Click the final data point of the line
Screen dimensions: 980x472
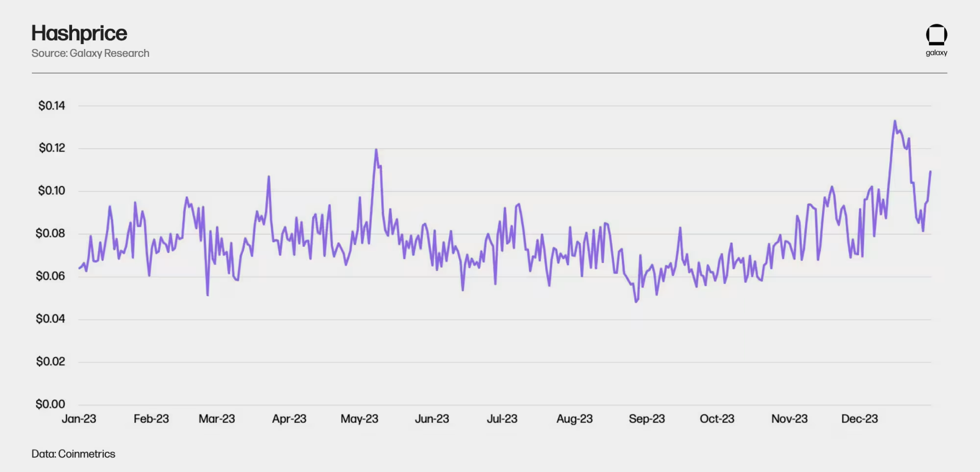point(930,172)
